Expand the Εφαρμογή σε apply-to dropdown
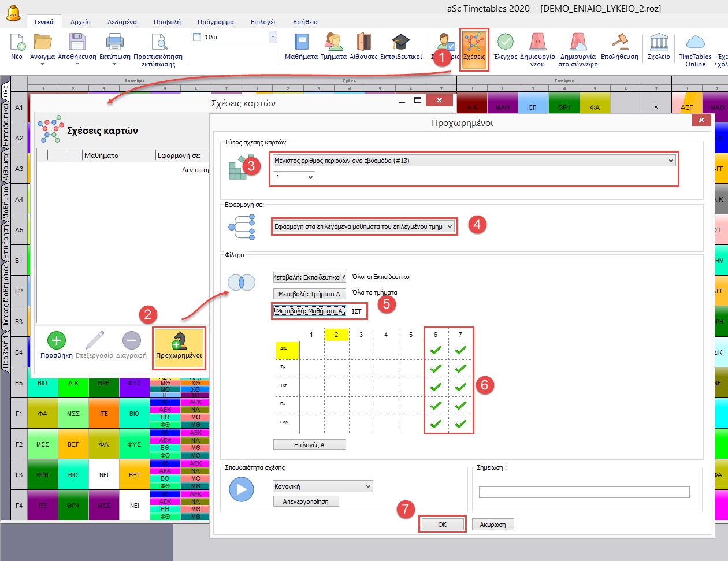The height and width of the screenshot is (561, 728). [x=363, y=226]
